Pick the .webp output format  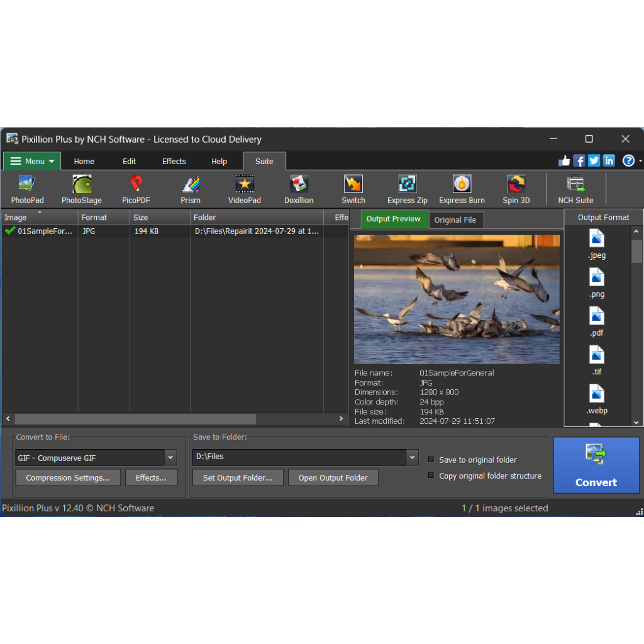coord(596,399)
